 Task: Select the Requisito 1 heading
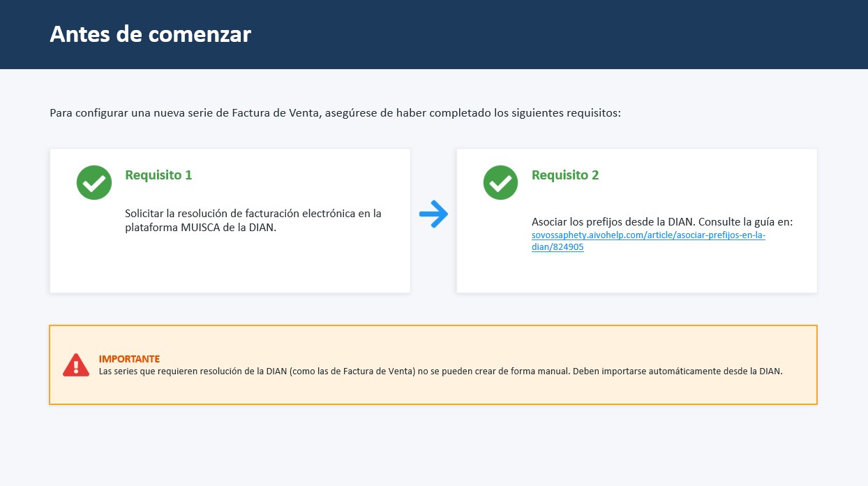[x=158, y=175]
